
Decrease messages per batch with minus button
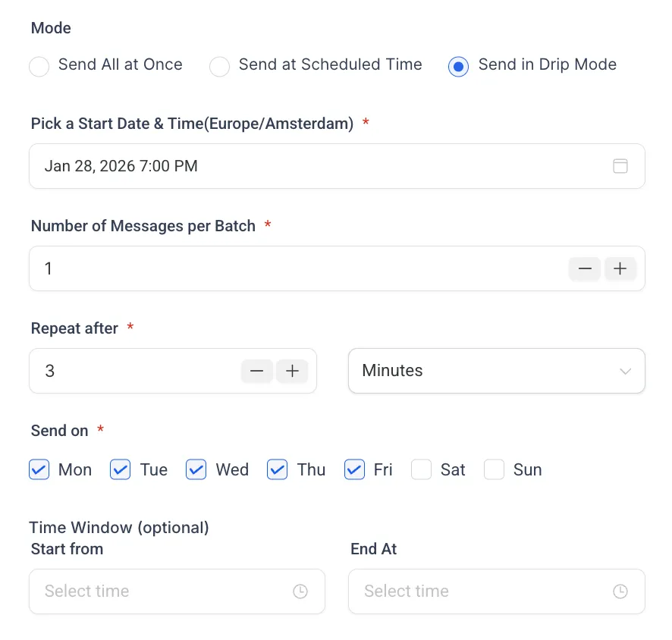585,268
